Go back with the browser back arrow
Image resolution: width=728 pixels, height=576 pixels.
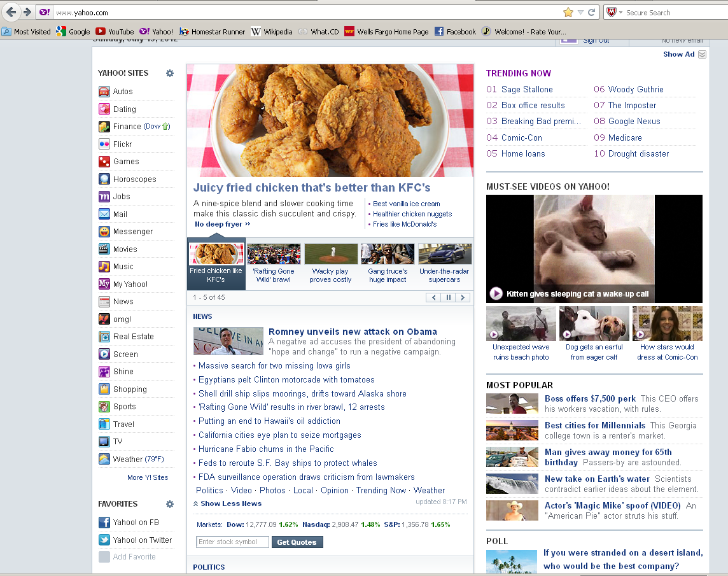11,12
